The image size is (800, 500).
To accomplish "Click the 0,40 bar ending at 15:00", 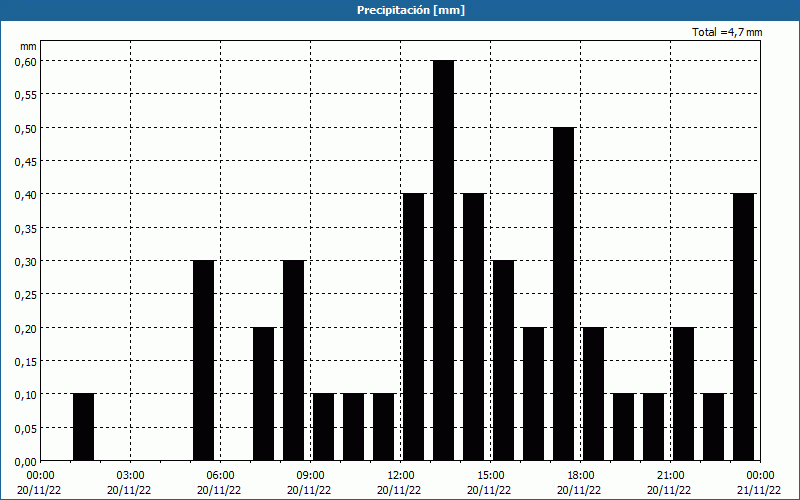I will (473, 327).
